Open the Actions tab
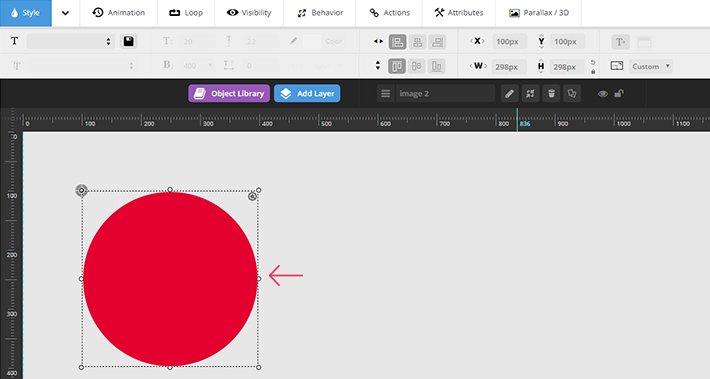The width and height of the screenshot is (710, 379). 389,13
